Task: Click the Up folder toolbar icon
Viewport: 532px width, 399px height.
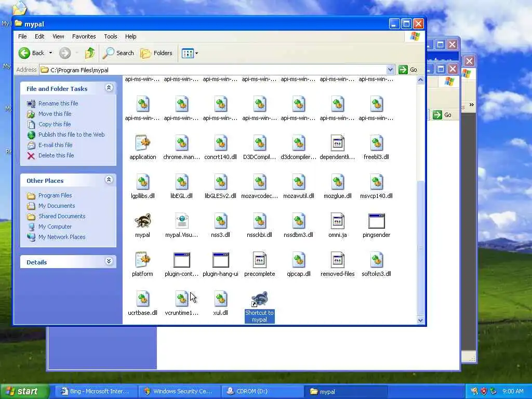Action: click(90, 53)
